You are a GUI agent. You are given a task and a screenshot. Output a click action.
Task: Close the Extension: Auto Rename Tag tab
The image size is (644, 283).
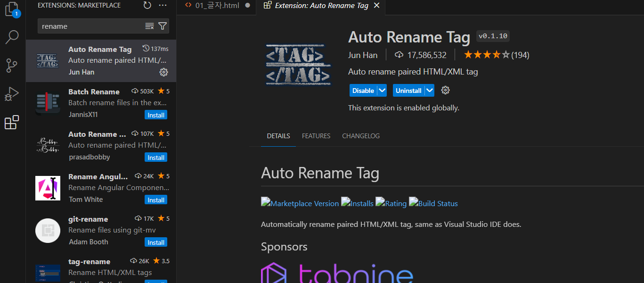376,6
